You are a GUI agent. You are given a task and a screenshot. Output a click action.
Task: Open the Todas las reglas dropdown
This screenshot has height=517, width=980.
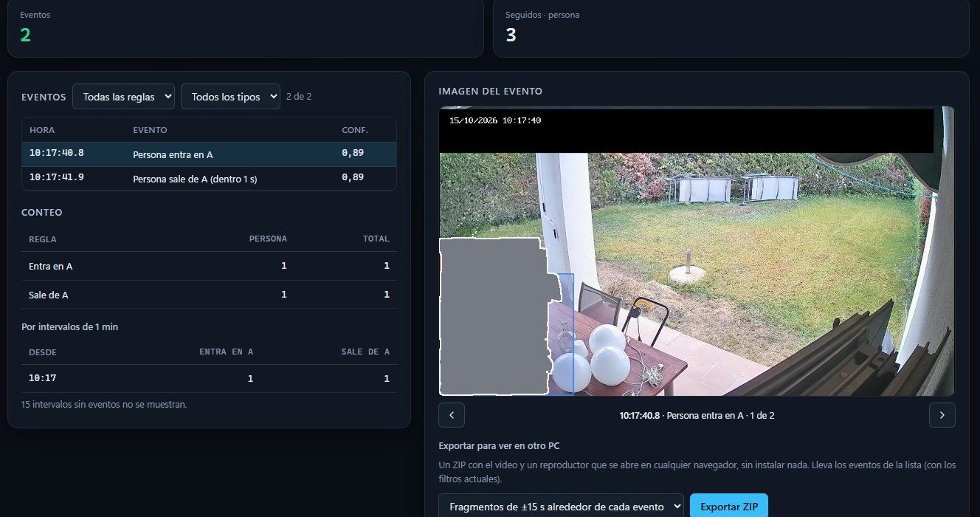coord(123,96)
